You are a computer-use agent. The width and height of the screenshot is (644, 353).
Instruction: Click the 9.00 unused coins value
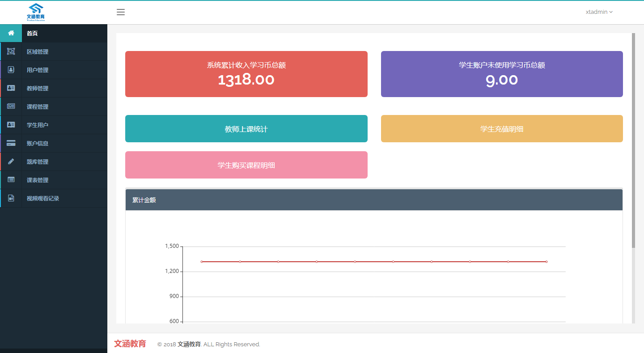[x=502, y=80]
